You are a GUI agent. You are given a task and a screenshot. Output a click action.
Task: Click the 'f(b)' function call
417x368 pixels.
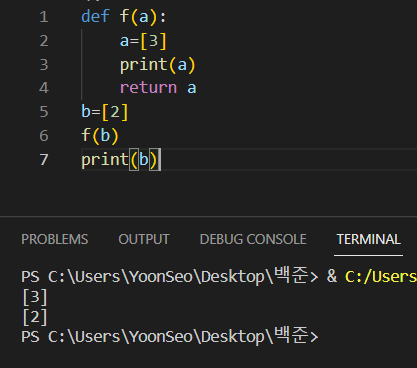(100, 136)
